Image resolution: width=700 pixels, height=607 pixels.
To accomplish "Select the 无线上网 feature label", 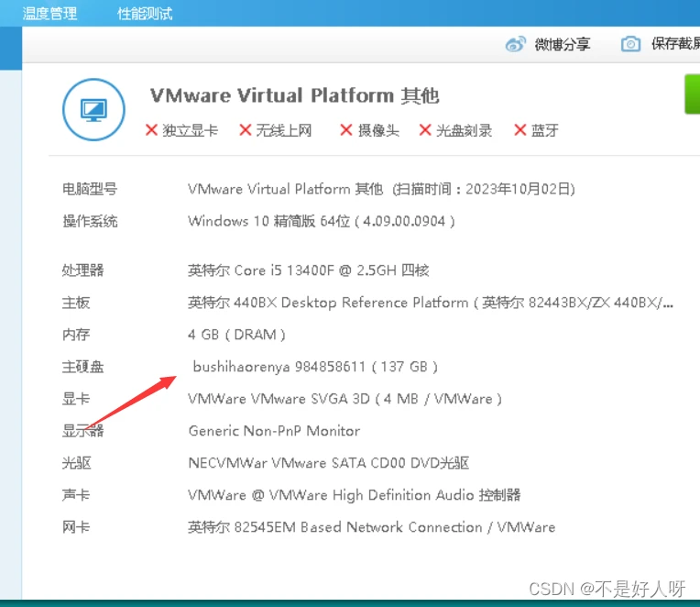I will [x=284, y=130].
